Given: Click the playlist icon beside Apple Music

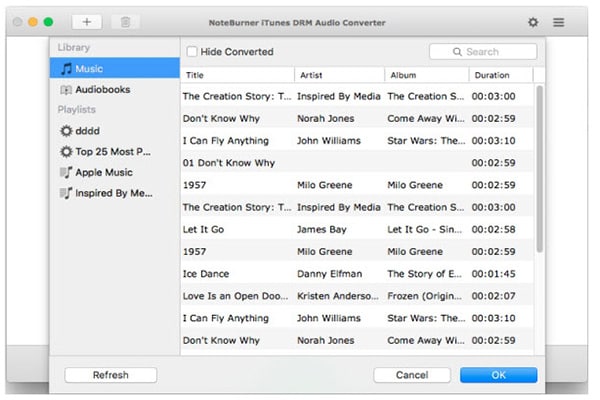Looking at the screenshot, I should [66, 172].
